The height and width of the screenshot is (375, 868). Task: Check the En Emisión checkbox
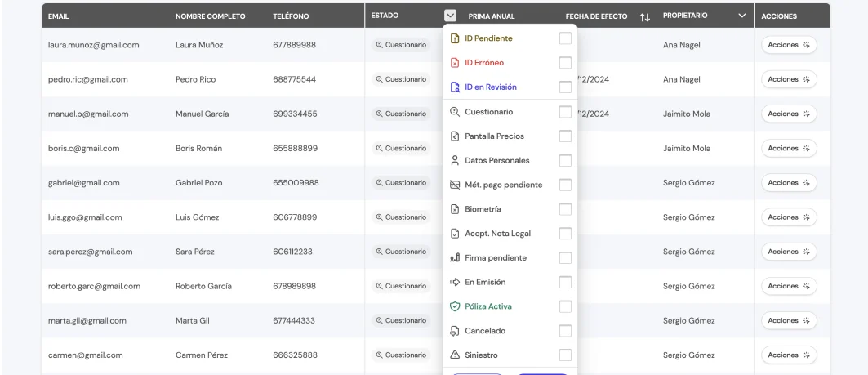point(565,283)
